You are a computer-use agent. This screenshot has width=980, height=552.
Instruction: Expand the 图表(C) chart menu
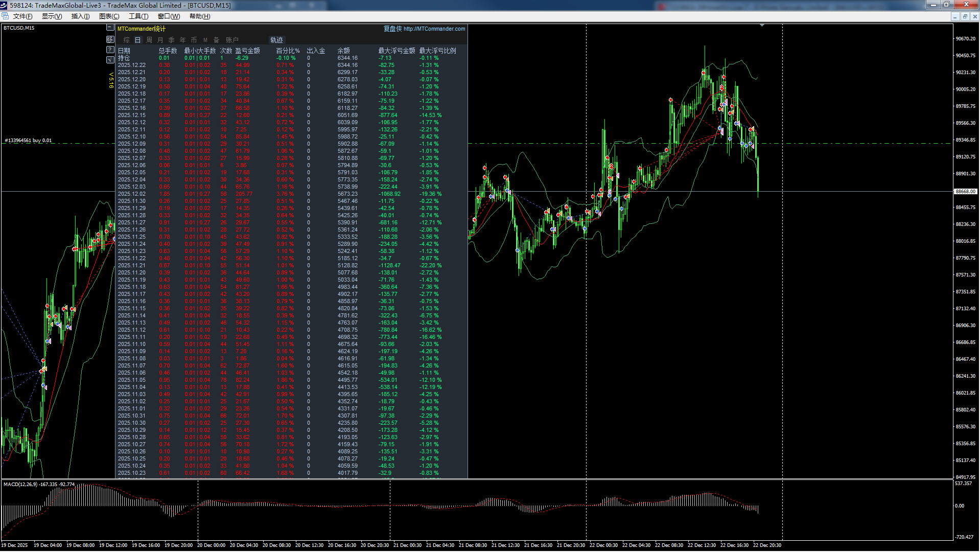[x=109, y=16]
